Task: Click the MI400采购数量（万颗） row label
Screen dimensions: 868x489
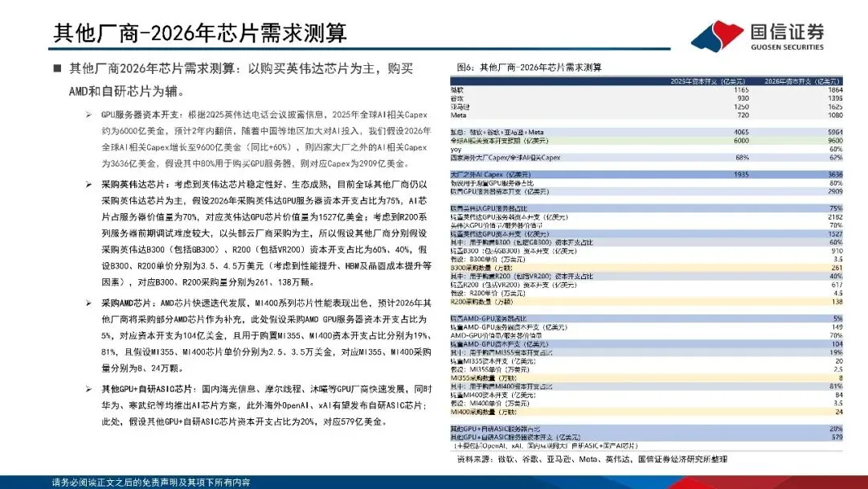Action: pyautogui.click(x=483, y=412)
